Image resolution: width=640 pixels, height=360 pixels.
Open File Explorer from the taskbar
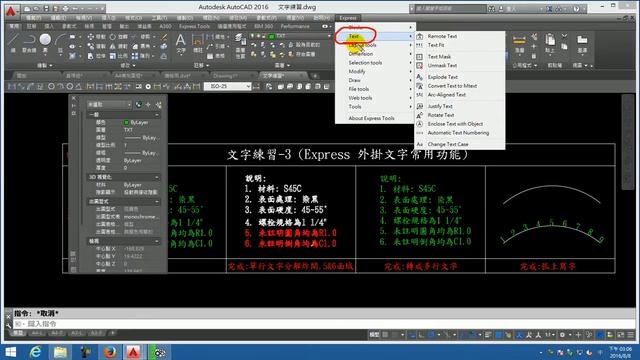[60, 351]
